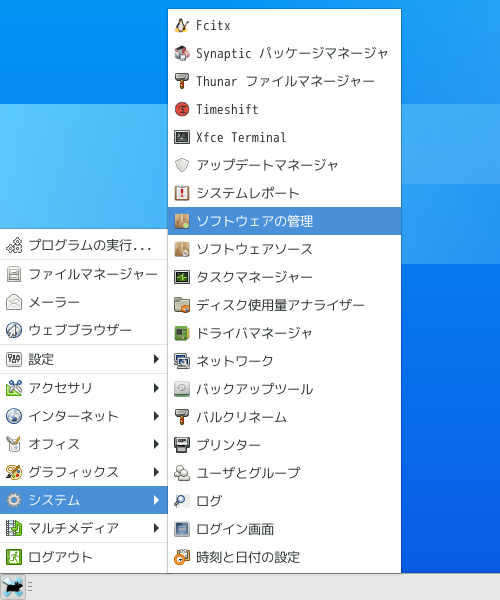Image resolution: width=500 pixels, height=600 pixels.
Task: Click the 時刻と日付の設定 clock icon
Action: 182,557
